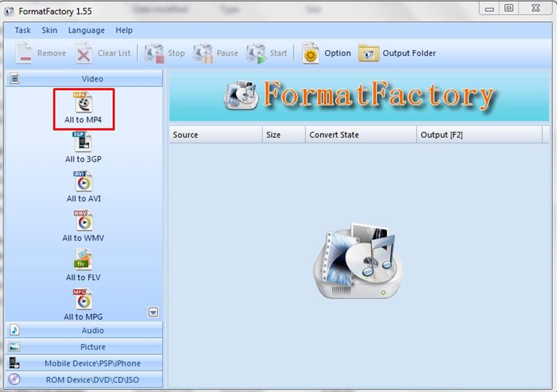Click the Stop conversion icon

pos(154,53)
